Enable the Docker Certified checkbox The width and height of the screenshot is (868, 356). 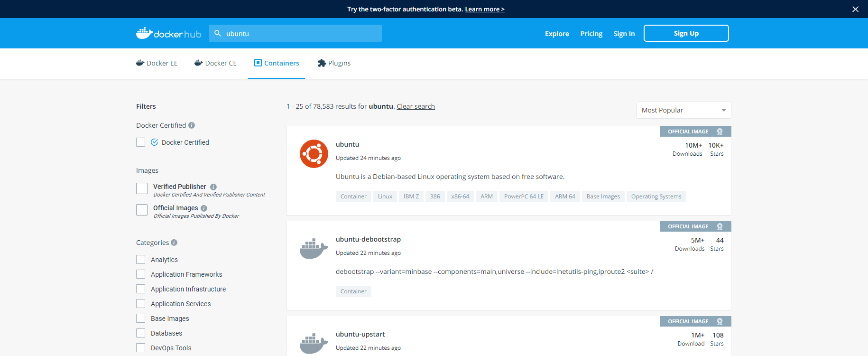coord(140,142)
